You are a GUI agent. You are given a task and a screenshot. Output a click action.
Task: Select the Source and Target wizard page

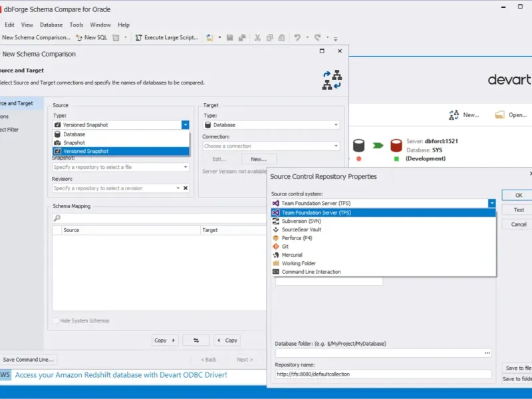click(x=21, y=103)
